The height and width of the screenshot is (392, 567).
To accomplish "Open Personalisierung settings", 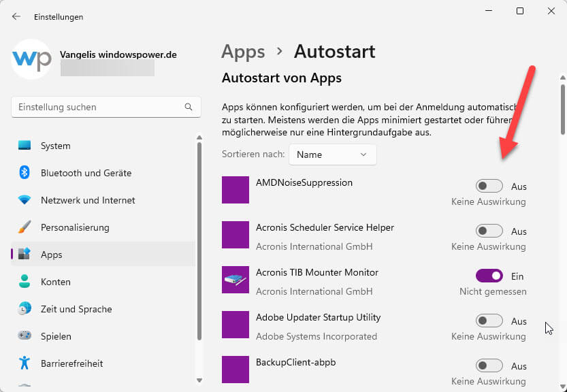I will [x=103, y=227].
